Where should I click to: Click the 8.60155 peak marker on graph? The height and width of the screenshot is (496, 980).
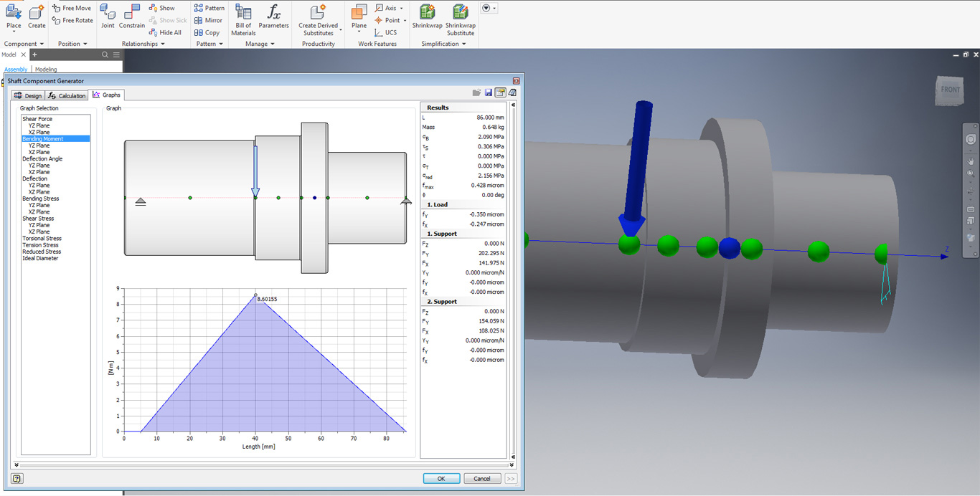[x=255, y=295]
